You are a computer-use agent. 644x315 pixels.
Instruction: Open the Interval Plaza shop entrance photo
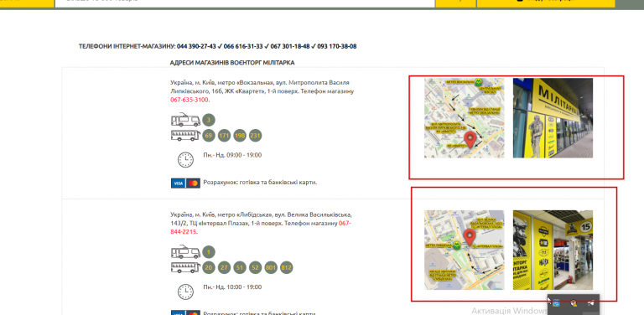pyautogui.click(x=553, y=250)
